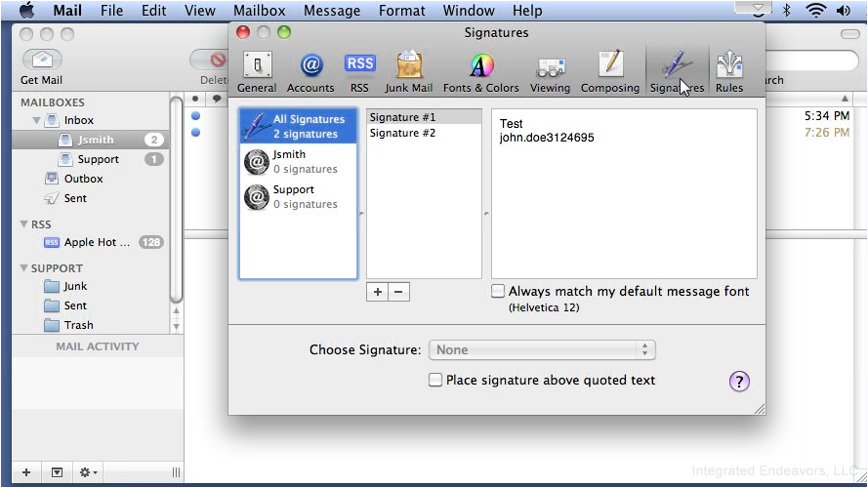868x488 pixels.
Task: Open the Composing preferences pane
Action: coord(610,72)
